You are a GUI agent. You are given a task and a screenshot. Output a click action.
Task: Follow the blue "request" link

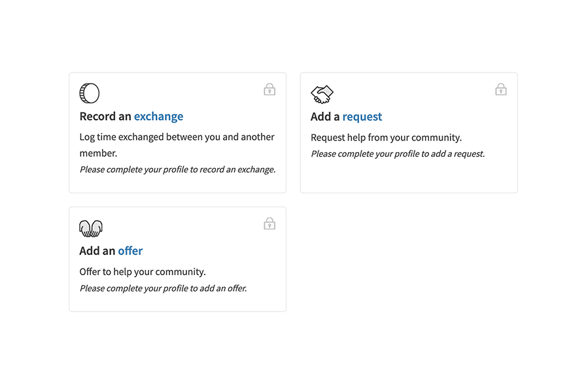(x=362, y=117)
